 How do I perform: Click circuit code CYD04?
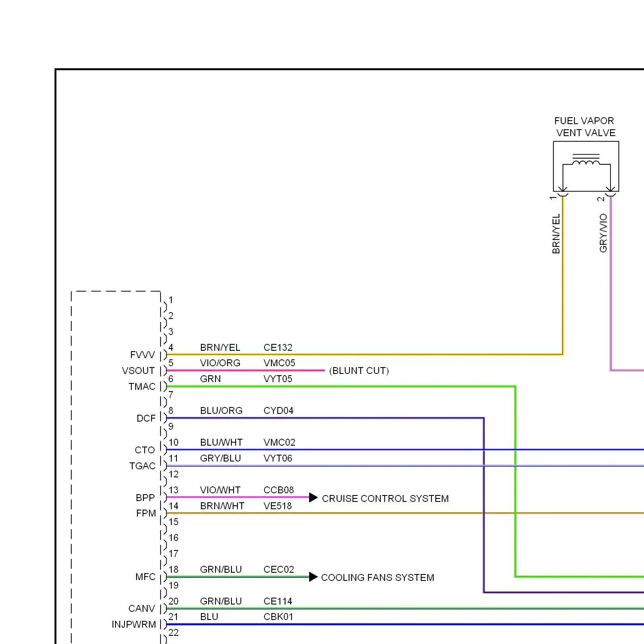[279, 410]
